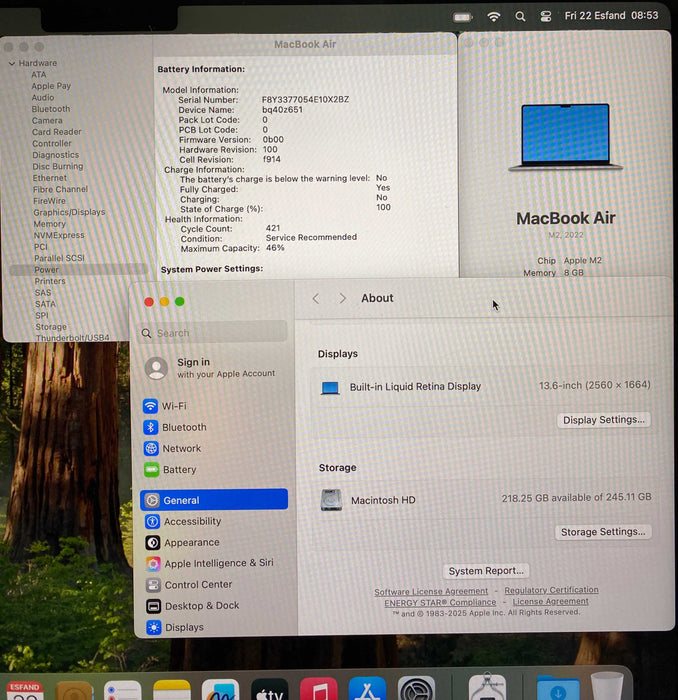Click the Macintosh HD drive icon

pos(331,500)
